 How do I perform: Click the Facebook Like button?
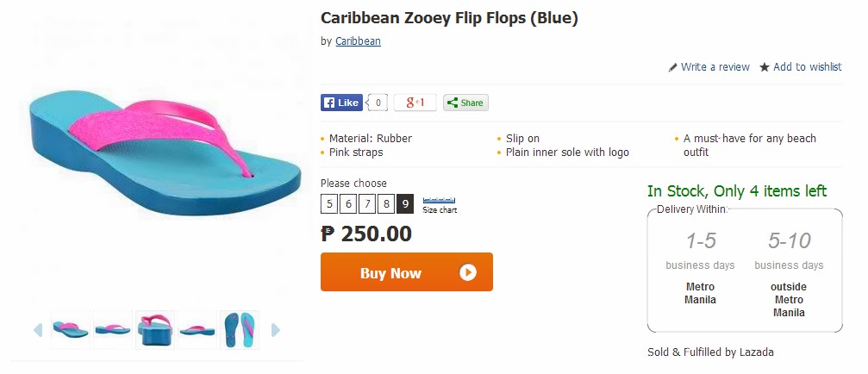click(x=341, y=103)
